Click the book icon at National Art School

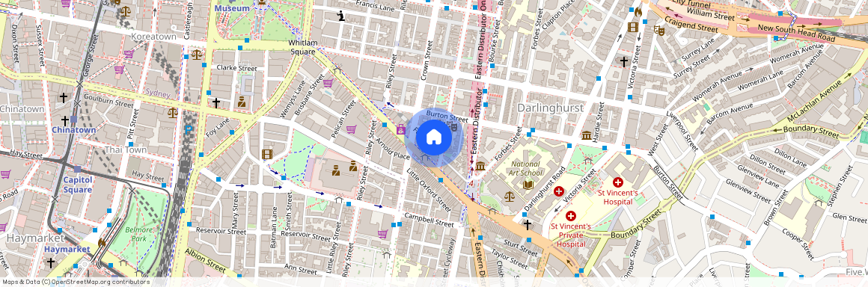pos(528,185)
